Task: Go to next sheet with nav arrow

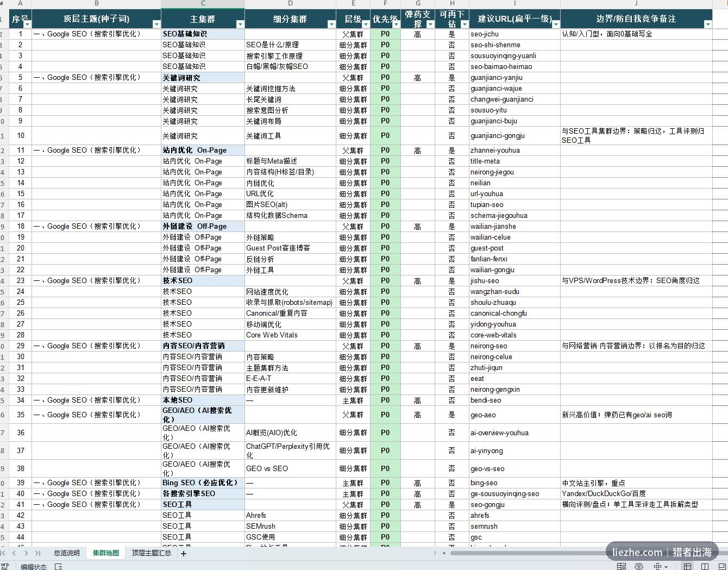Action: [x=26, y=553]
